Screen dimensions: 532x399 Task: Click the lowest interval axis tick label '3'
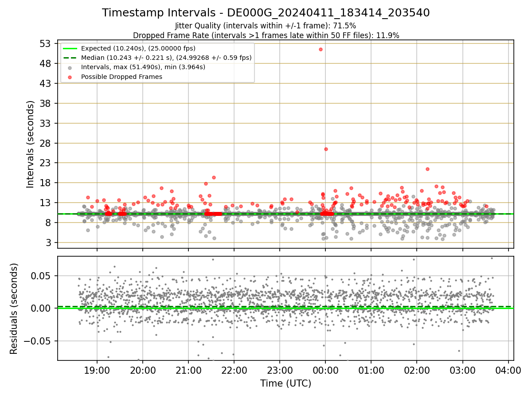49,243
